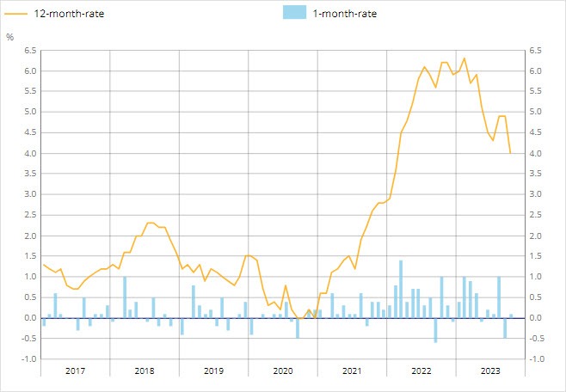Select the 2017 x-axis year label

coord(75,371)
